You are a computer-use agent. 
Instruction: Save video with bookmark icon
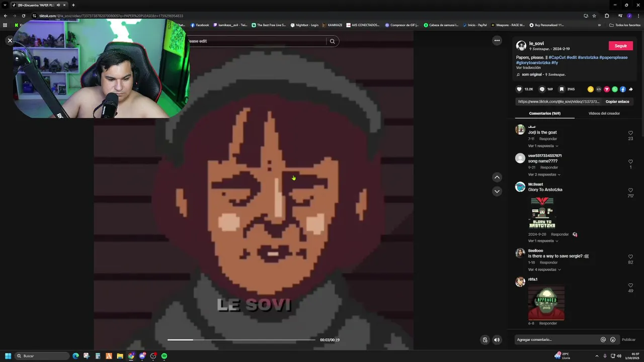[561, 89]
